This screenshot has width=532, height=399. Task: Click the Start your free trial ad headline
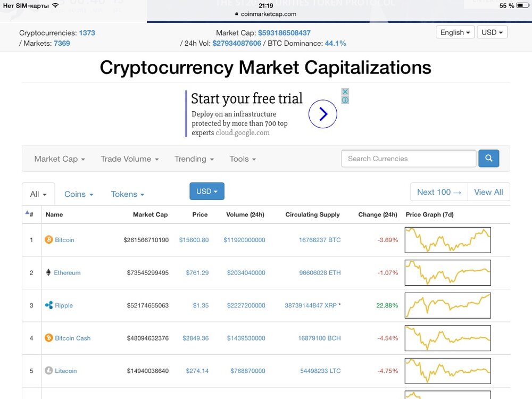coord(247,99)
